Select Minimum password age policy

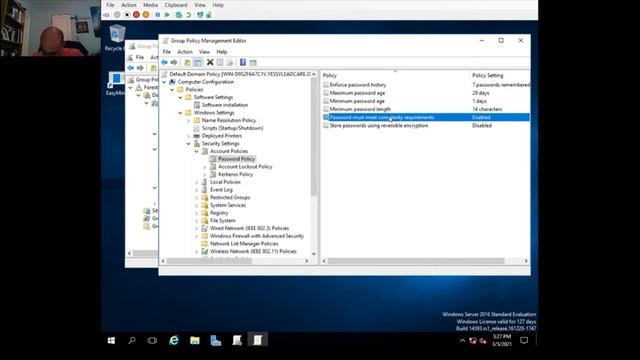[x=357, y=101]
